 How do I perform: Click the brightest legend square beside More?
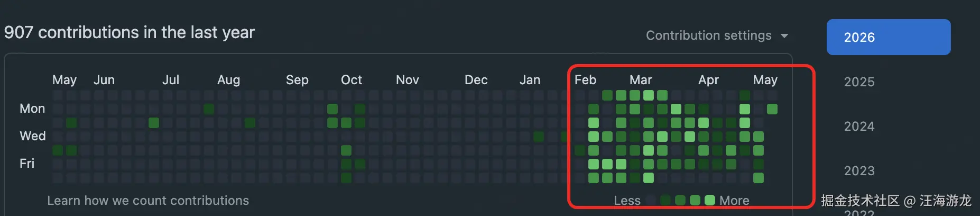pyautogui.click(x=710, y=200)
